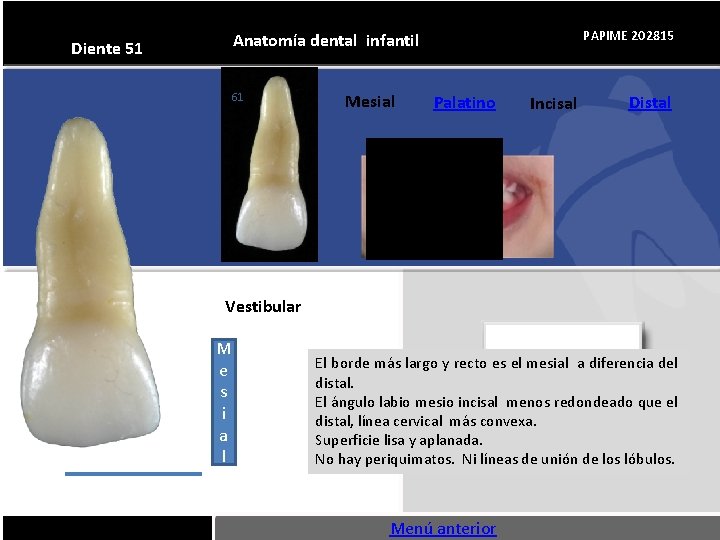720x540 pixels.
Task: Click the 'El ángulo labio mesio incisal' line
Action: pos(496,402)
